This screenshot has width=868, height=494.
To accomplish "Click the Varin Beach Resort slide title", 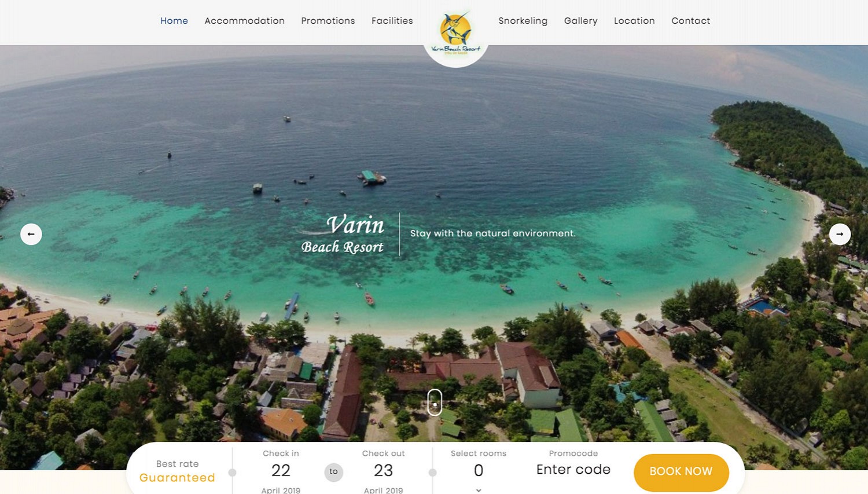I will coord(343,234).
